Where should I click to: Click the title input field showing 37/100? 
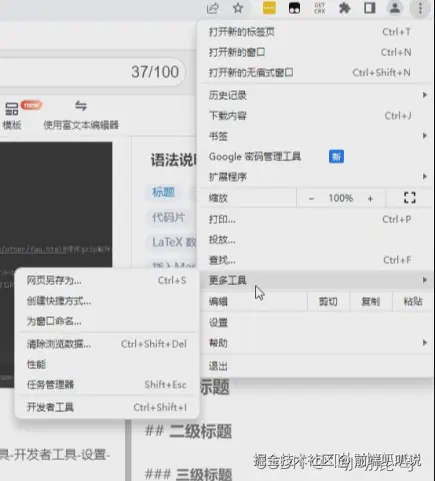(92, 72)
